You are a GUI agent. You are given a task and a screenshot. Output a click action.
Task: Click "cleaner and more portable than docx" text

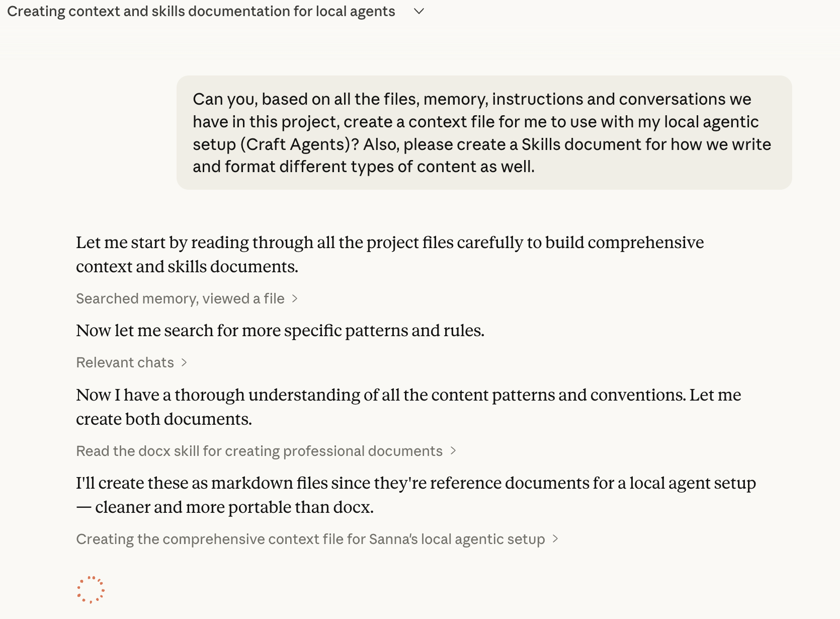click(234, 507)
